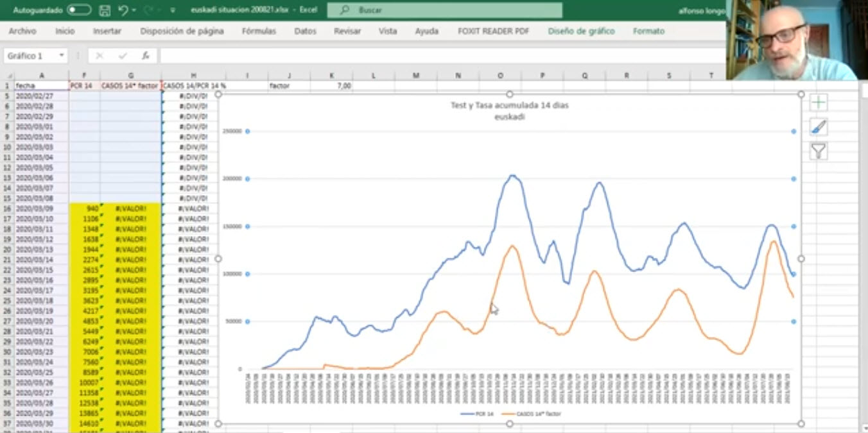Select the blue PCR 14 legend entry
868x433 pixels.
coord(478,414)
